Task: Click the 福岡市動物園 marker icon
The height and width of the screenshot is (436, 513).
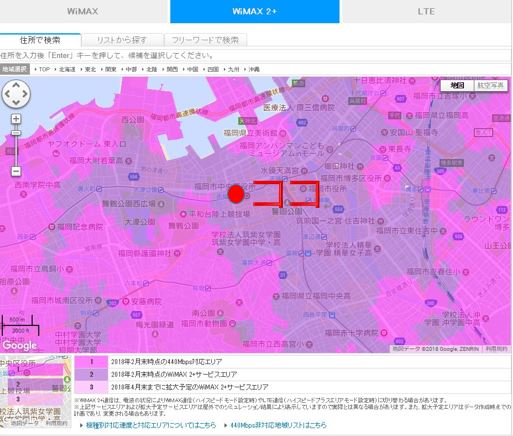Action: (233, 323)
